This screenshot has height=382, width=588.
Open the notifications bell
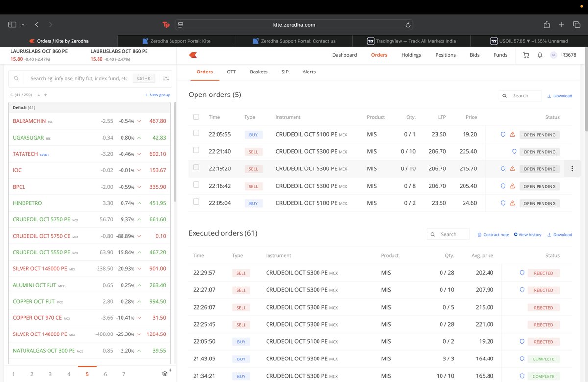(540, 55)
